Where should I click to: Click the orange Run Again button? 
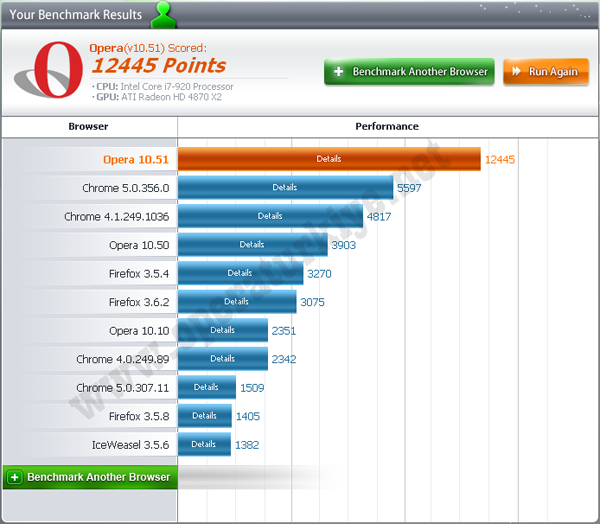coord(546,72)
